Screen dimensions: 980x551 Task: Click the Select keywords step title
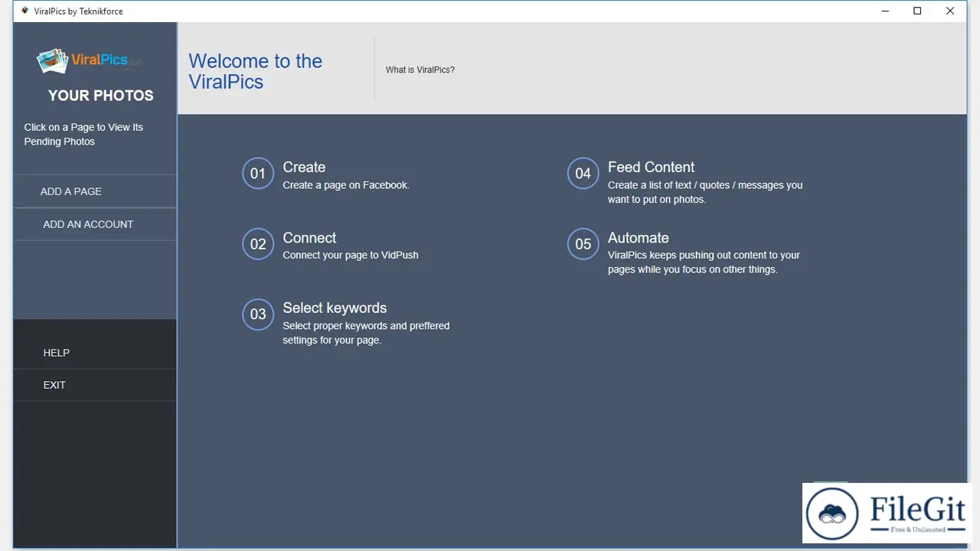(335, 308)
